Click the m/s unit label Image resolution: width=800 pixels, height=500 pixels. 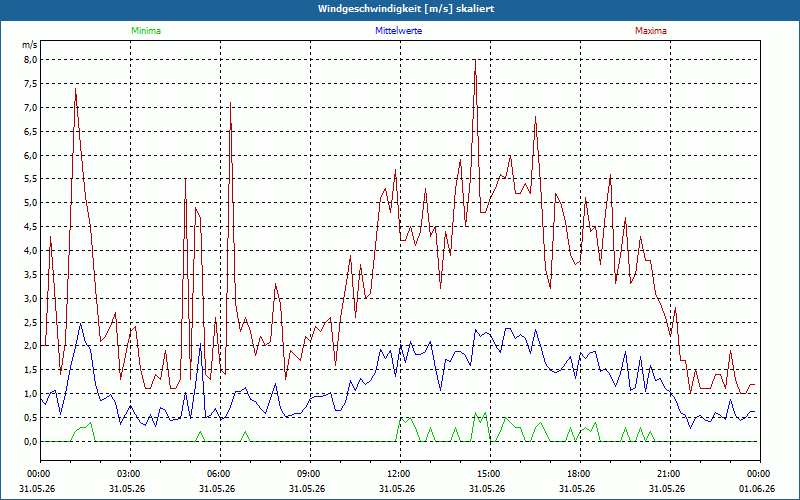[30, 45]
